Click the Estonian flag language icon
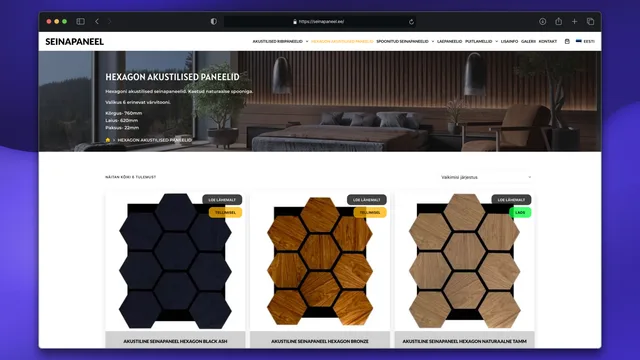Screen dimensions: 640x360 pyautogui.click(x=578, y=41)
